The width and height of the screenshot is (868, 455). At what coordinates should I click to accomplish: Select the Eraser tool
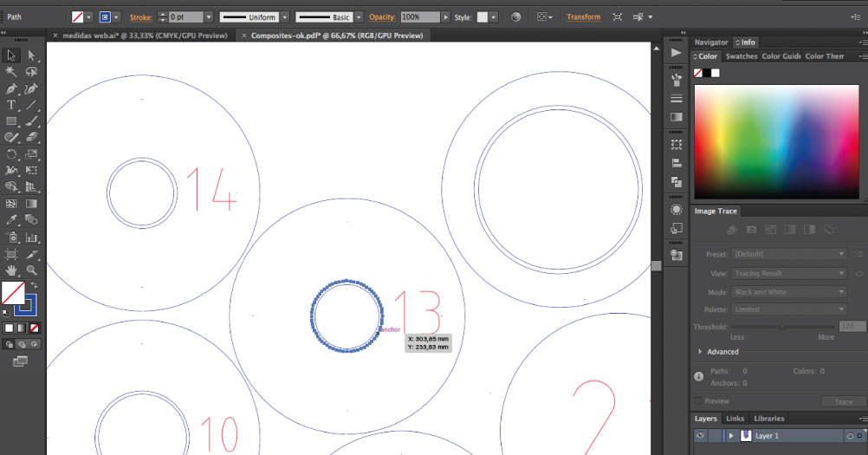coord(31,137)
